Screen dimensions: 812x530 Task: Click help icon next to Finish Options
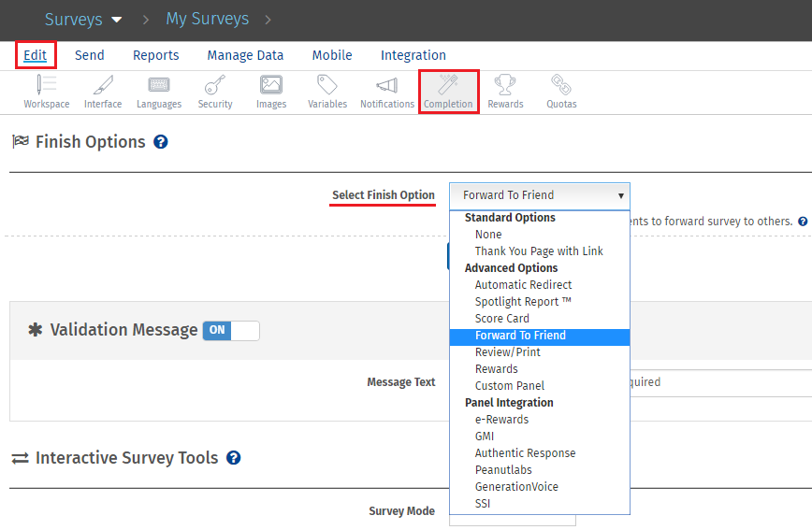point(161,142)
